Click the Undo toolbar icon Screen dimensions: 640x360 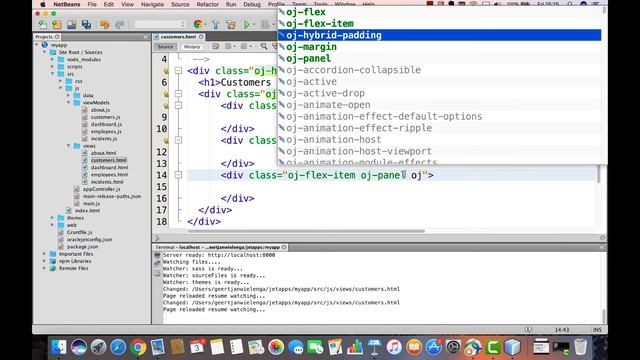point(105,25)
